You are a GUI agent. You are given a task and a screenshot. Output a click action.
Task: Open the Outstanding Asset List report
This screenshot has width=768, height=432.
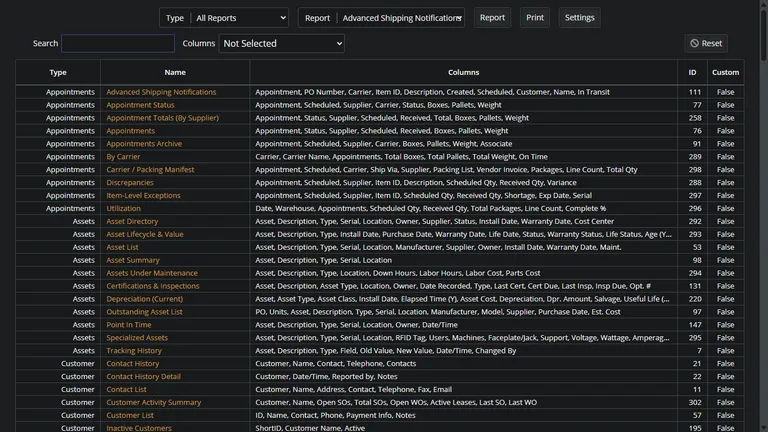[144, 312]
